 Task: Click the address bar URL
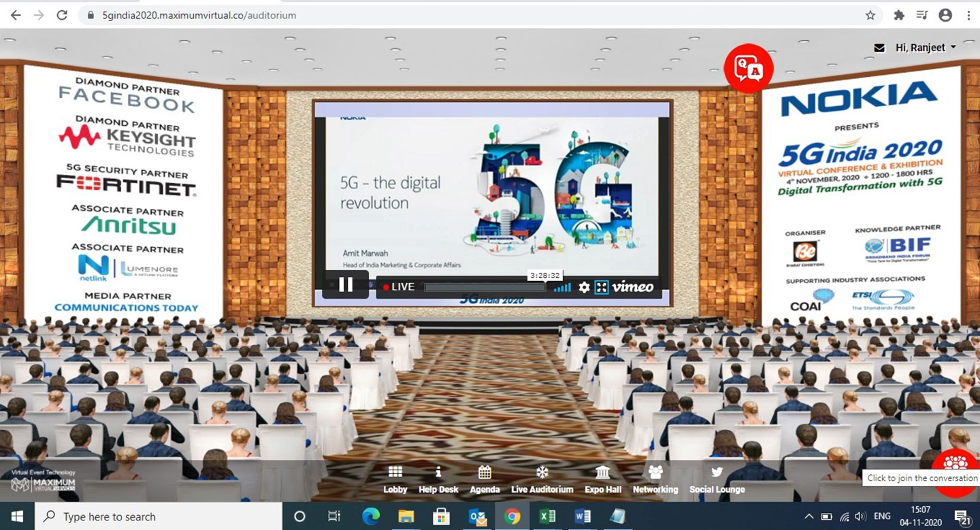click(x=199, y=15)
